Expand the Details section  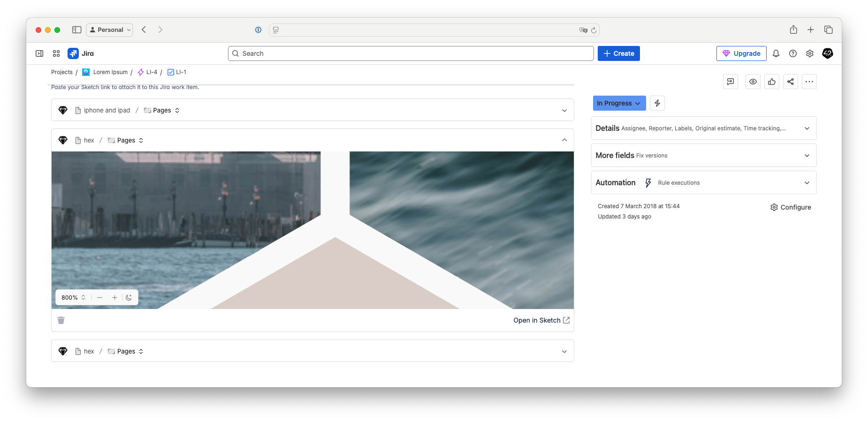(x=704, y=128)
